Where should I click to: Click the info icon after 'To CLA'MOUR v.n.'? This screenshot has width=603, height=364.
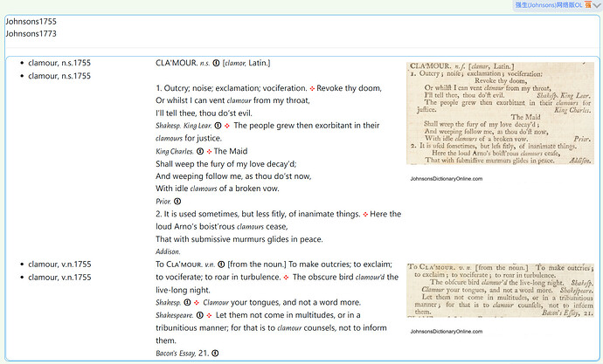pos(221,264)
